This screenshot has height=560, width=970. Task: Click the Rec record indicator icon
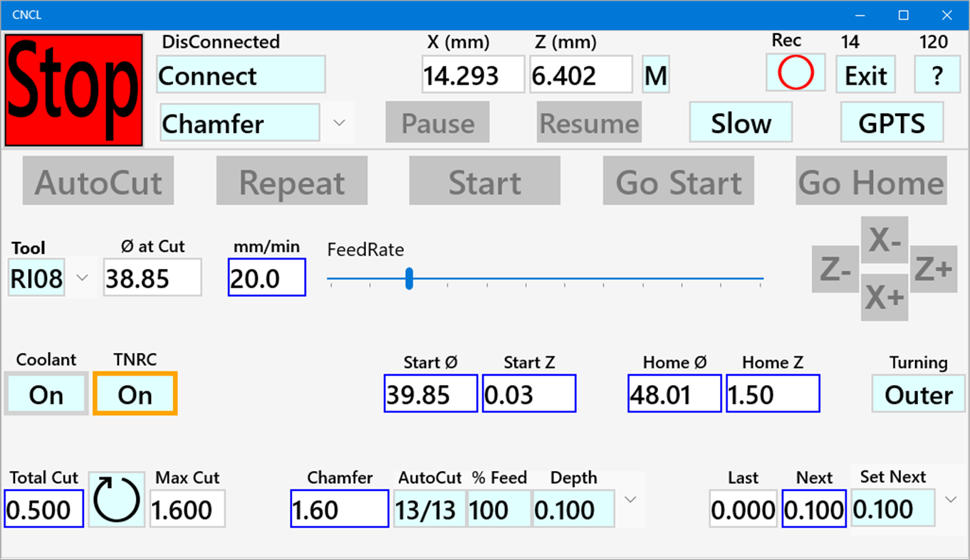[x=796, y=72]
